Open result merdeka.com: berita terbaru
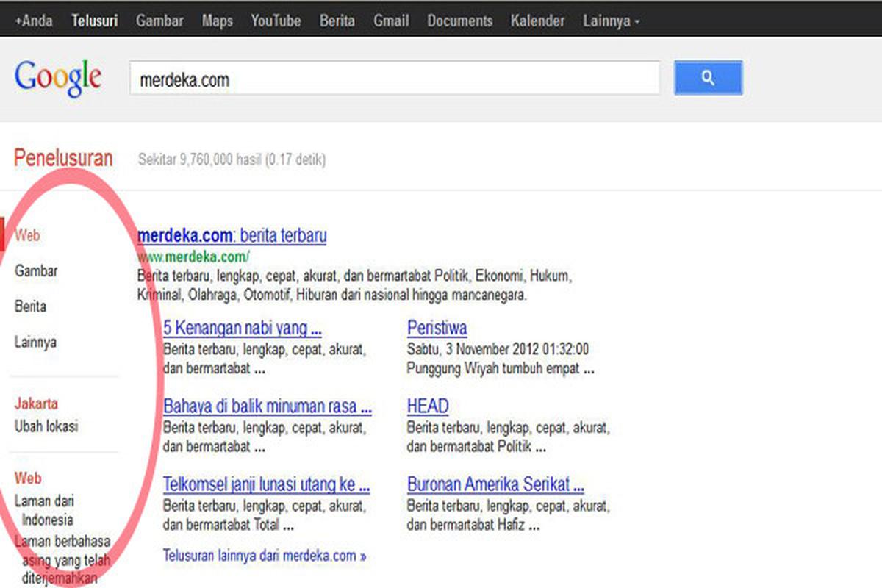This screenshot has height=588, width=882. [232, 236]
